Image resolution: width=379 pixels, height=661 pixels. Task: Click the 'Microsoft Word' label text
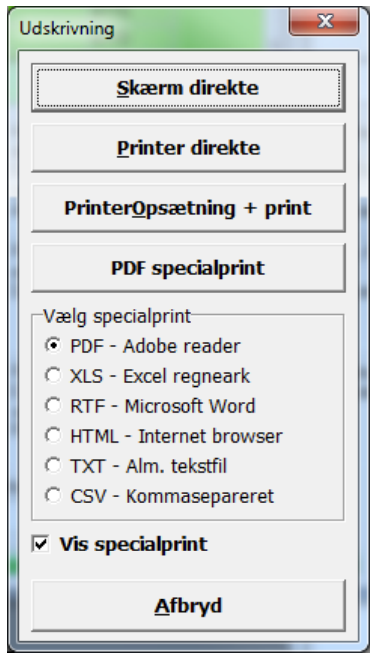coord(190,406)
